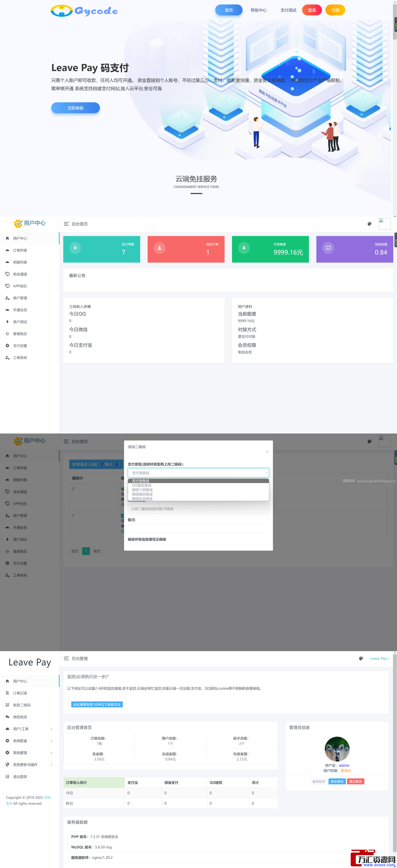
Task: Choose QQ钱包免挂 from the open list
Action: (x=198, y=486)
